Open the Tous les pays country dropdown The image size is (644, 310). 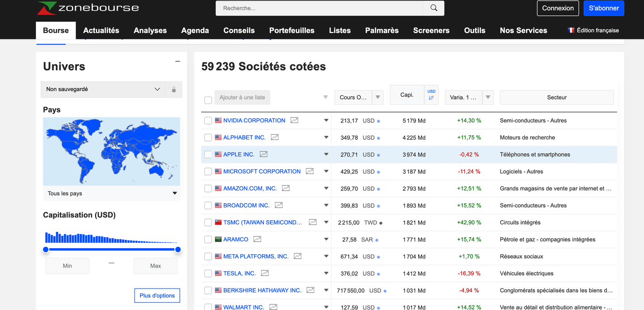tap(112, 193)
